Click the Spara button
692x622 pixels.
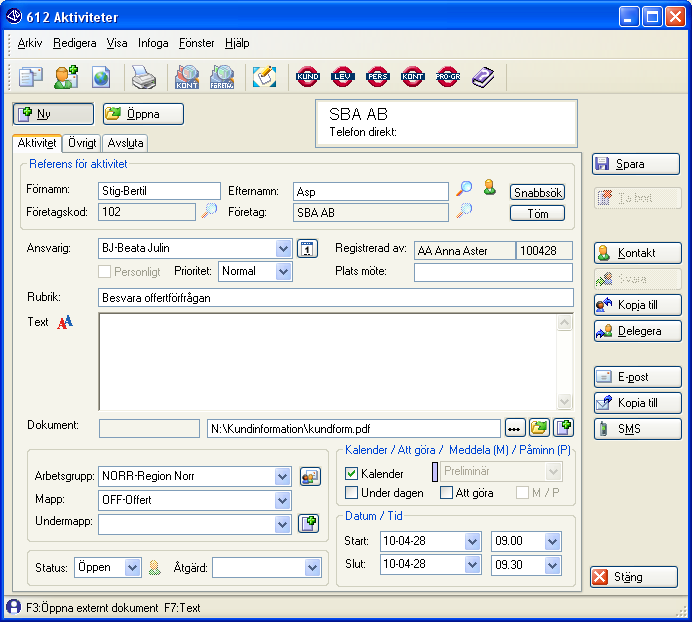pyautogui.click(x=636, y=164)
